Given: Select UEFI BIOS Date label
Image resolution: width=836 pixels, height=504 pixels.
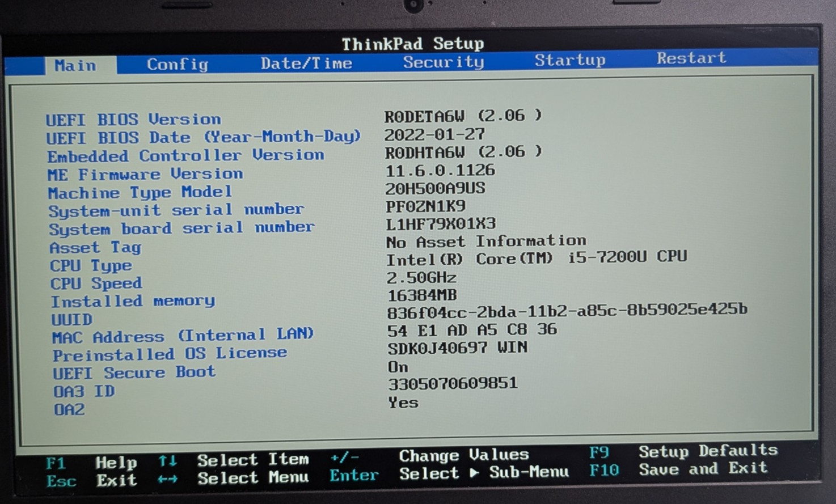Looking at the screenshot, I should (x=204, y=137).
